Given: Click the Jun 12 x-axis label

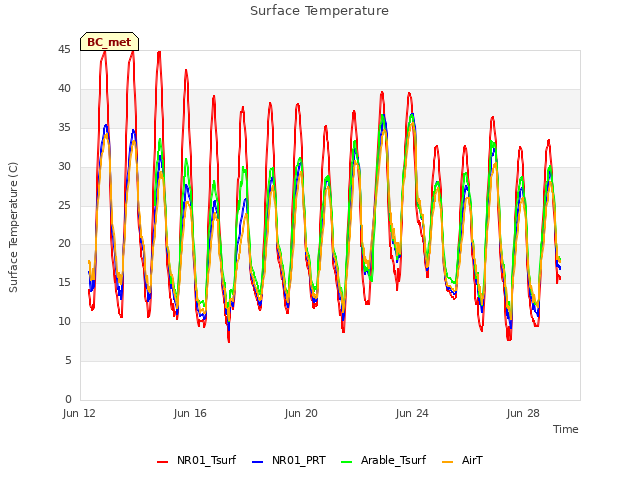Looking at the screenshot, I should pos(79,413).
